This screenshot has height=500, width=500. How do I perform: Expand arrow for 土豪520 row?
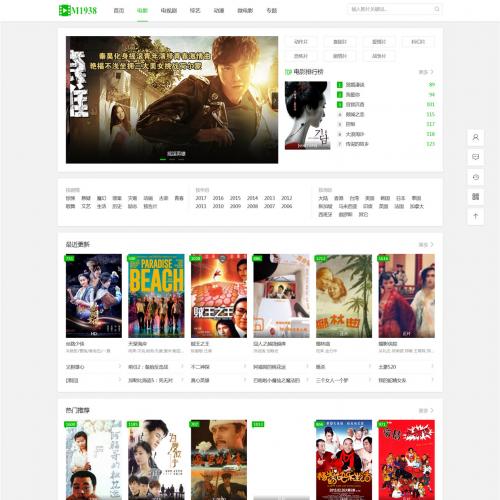pos(432,366)
